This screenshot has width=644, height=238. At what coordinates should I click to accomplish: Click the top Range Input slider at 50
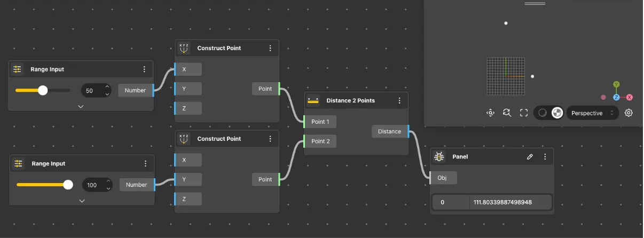click(x=43, y=90)
